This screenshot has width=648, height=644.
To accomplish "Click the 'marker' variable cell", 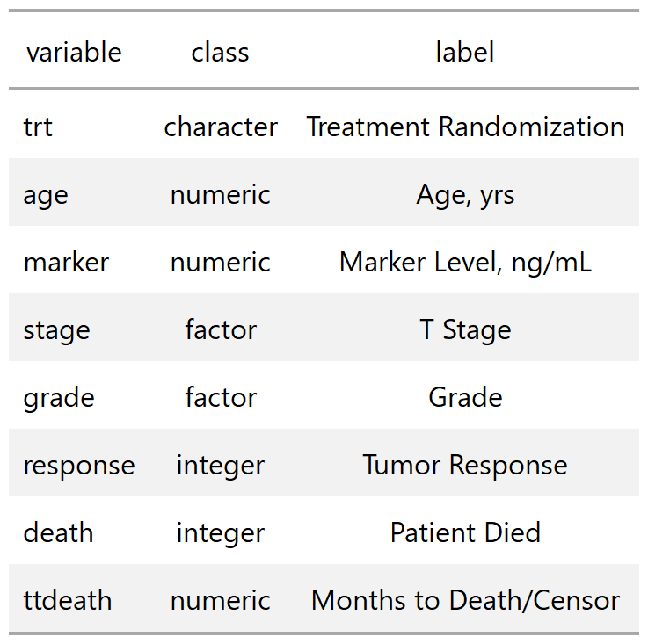I will [x=66, y=263].
